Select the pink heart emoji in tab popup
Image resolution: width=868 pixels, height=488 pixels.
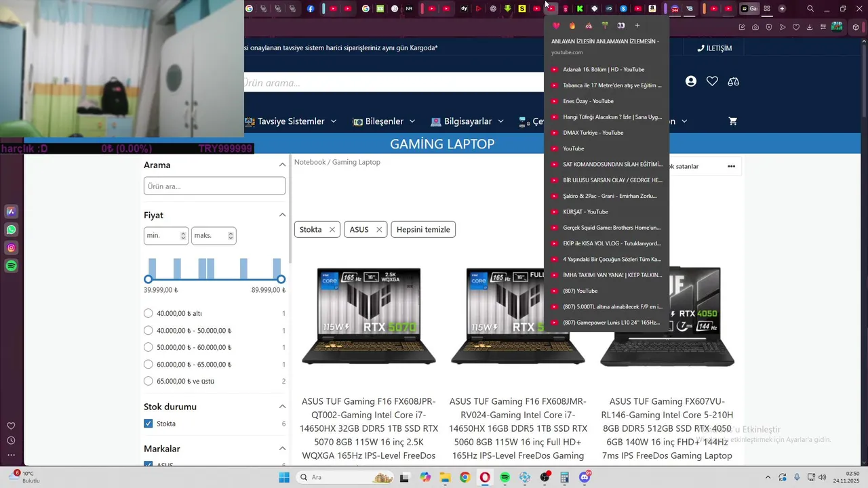(556, 26)
